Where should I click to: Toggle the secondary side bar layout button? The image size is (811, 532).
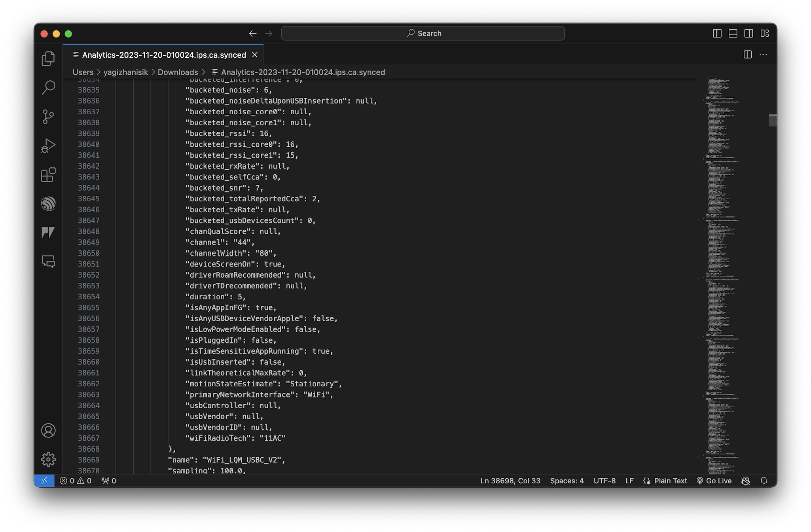click(x=748, y=34)
